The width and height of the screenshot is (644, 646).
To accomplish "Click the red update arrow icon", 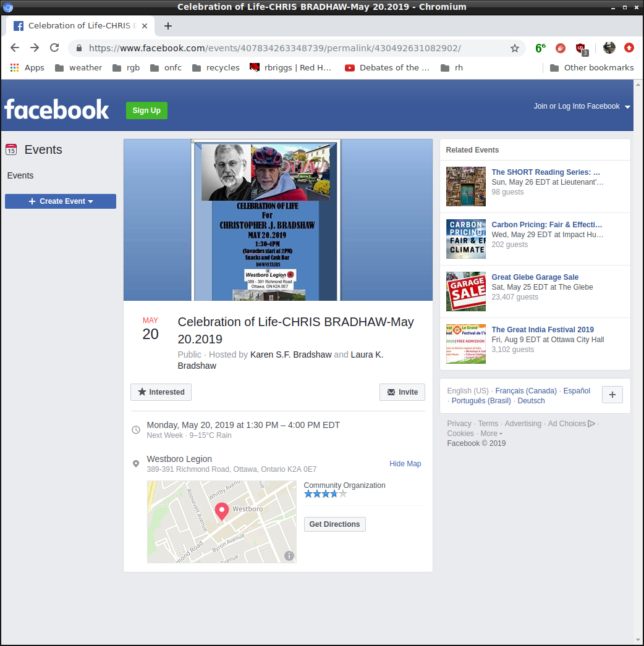I will coord(629,48).
